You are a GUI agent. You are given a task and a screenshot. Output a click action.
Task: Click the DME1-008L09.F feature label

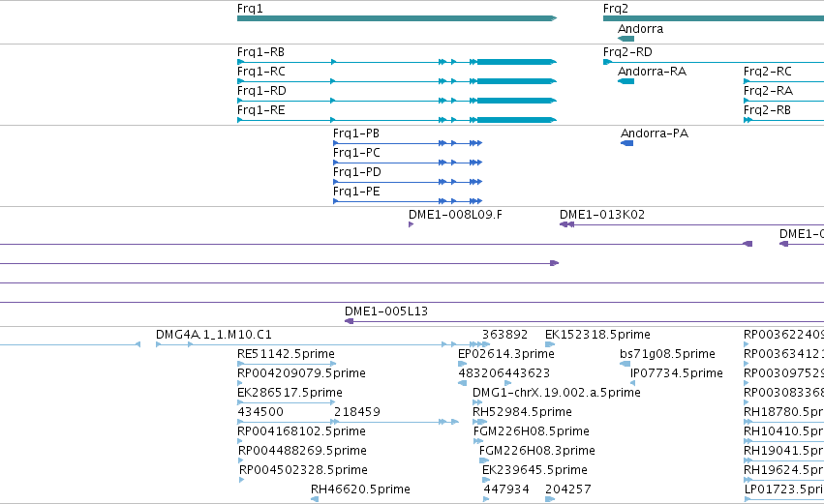455,215
